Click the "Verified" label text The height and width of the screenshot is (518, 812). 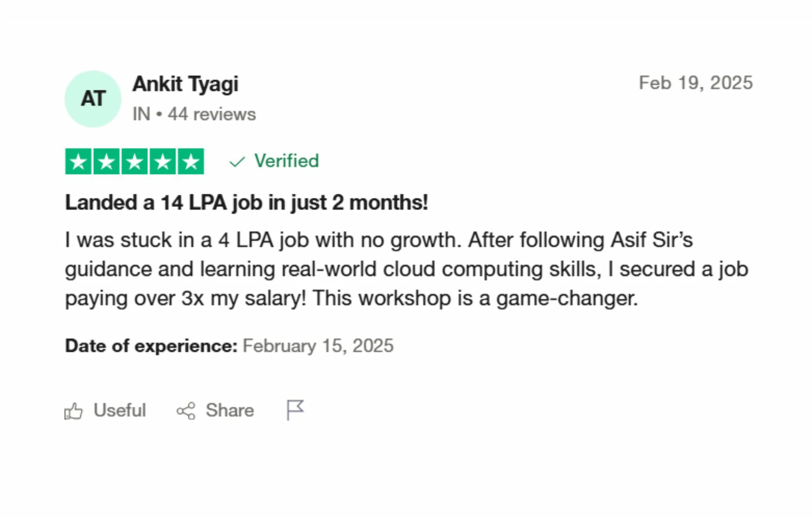coord(286,161)
